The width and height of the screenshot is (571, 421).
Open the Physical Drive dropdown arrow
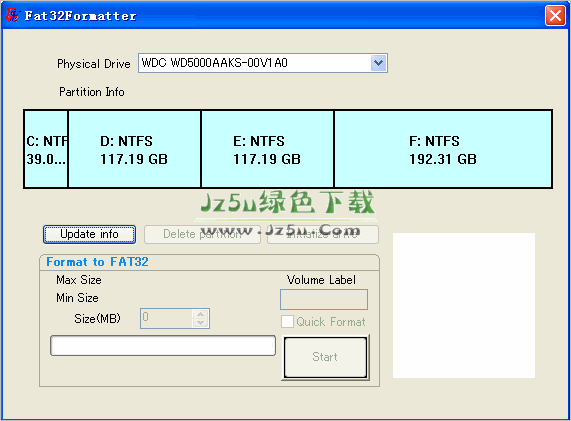[378, 63]
